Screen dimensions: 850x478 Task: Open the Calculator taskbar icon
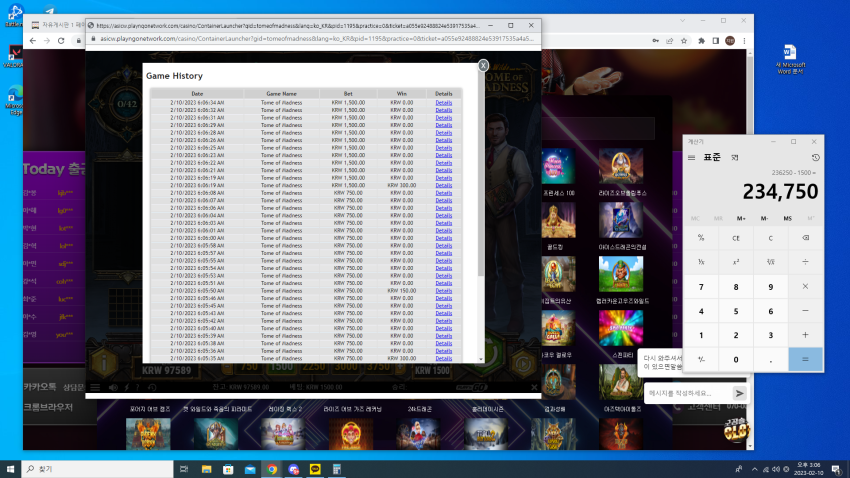337,469
